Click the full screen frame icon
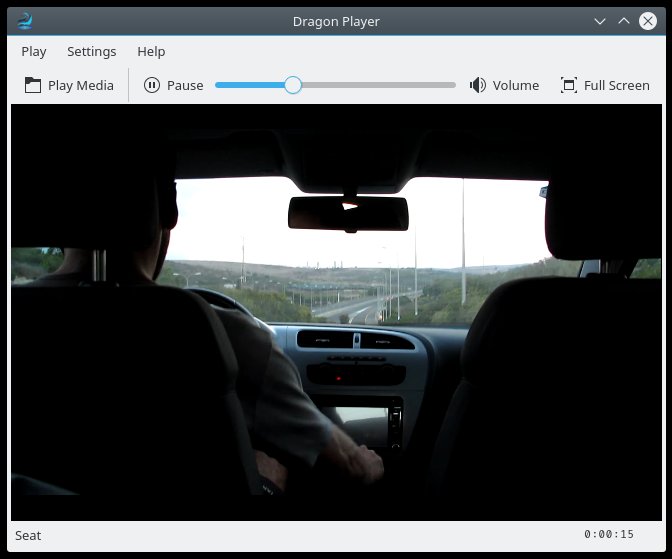Screen dimensions: 672x559 pyautogui.click(x=569, y=85)
